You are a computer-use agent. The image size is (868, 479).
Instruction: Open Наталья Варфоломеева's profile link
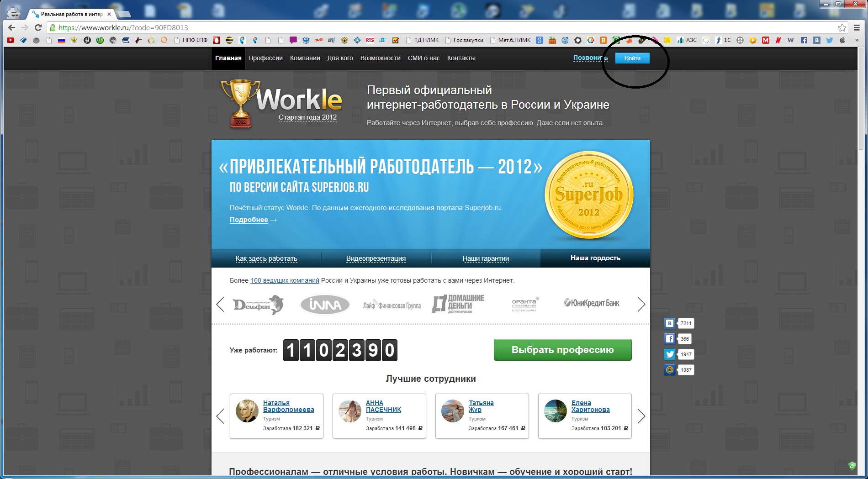tap(289, 406)
